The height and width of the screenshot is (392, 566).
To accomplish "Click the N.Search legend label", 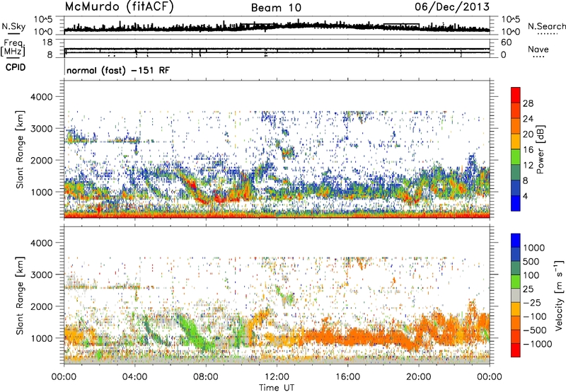I will coord(547,26).
